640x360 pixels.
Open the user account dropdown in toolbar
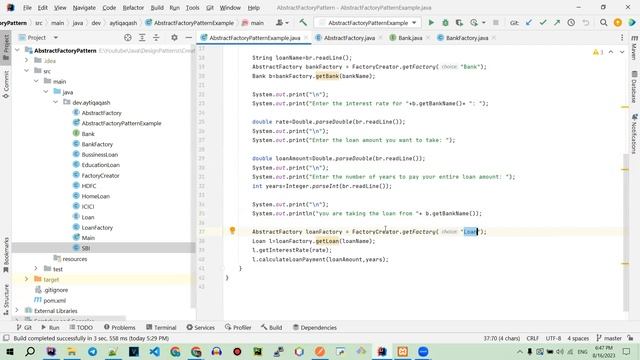(x=282, y=23)
